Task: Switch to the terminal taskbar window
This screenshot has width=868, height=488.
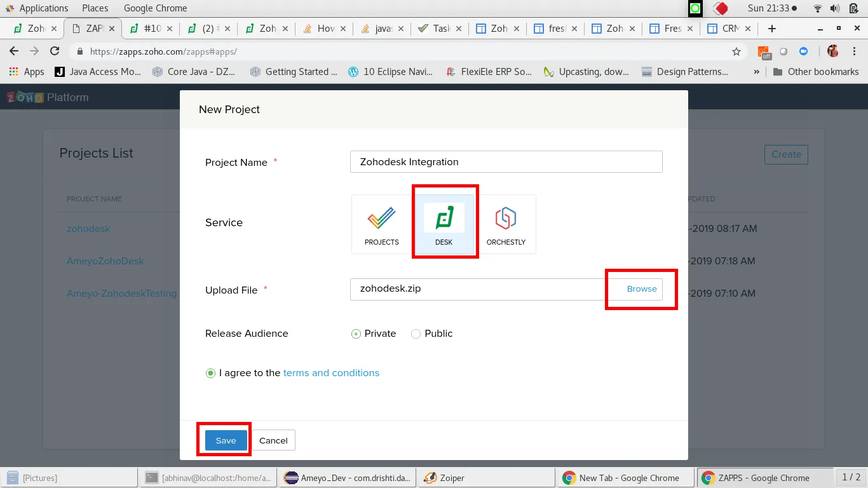Action: click(208, 478)
